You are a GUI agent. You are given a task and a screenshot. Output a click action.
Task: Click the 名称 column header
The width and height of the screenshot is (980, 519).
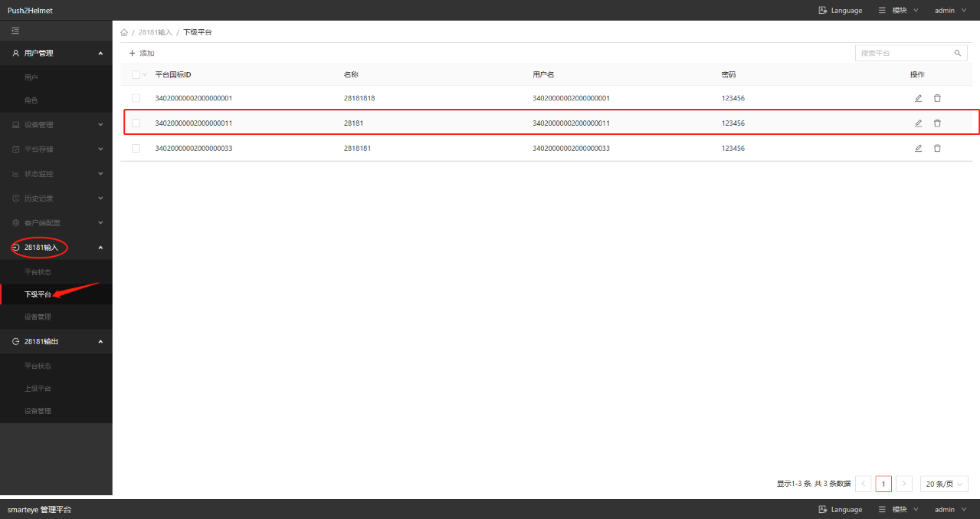352,74
